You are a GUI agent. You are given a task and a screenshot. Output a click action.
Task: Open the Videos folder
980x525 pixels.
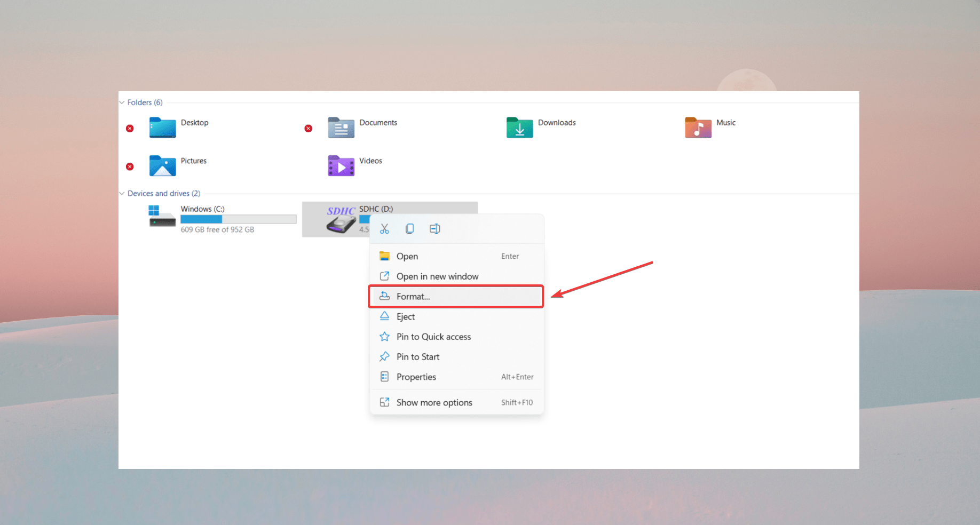tap(342, 166)
